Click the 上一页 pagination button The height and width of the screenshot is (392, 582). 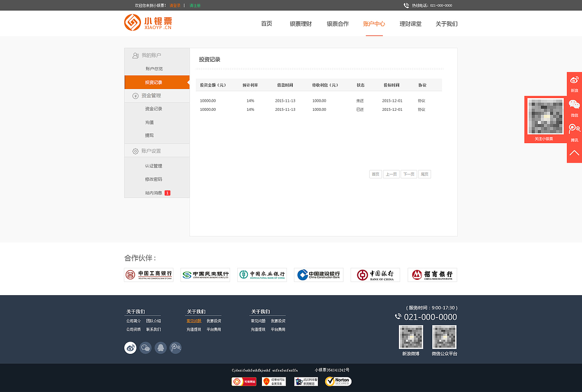[391, 174]
